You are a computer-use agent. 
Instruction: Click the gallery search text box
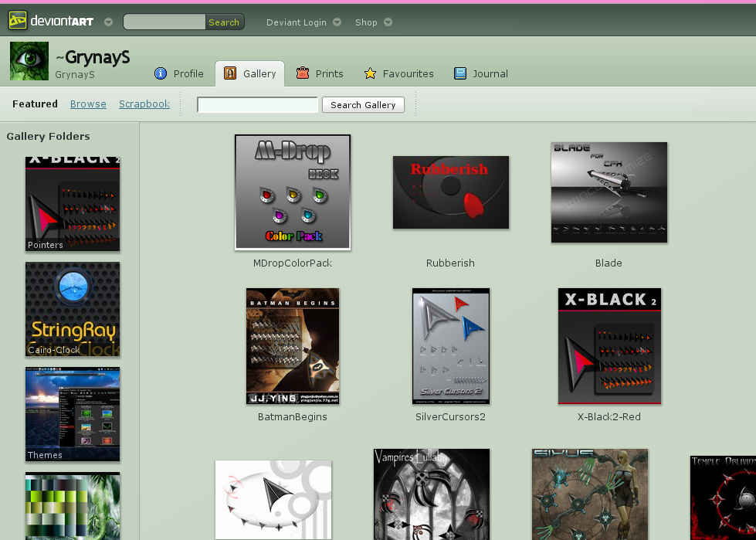[x=257, y=104]
